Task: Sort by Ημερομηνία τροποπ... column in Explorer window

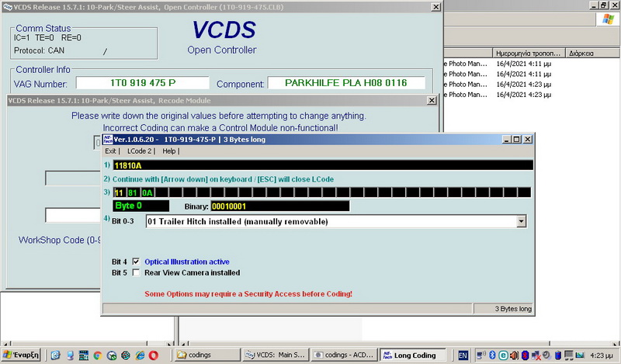Action: 529,53
